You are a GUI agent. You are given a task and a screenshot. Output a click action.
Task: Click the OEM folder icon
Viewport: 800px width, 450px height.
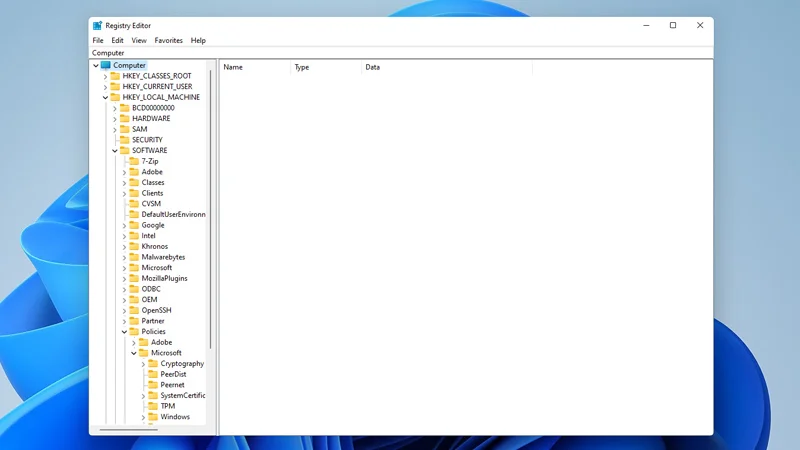(x=134, y=299)
